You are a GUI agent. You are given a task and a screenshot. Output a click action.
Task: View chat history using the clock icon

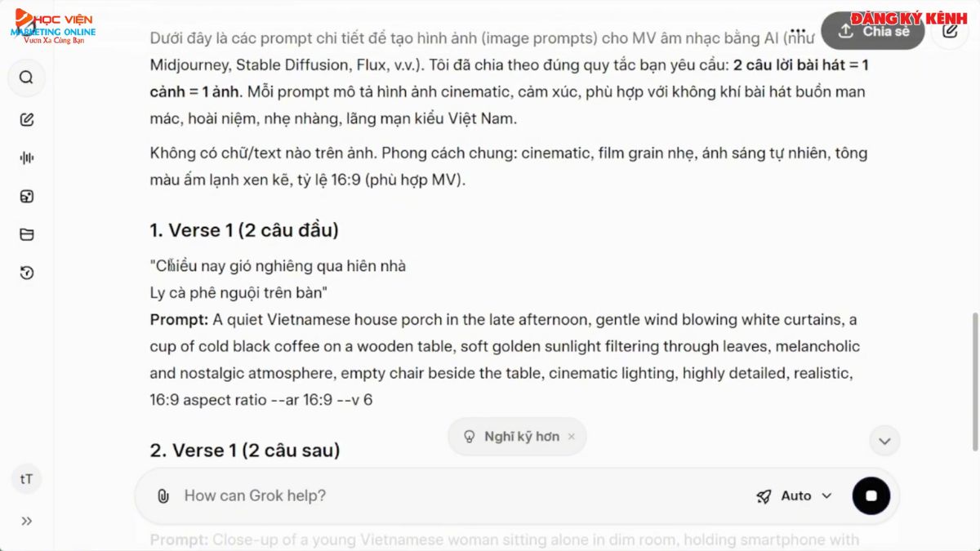click(x=26, y=273)
